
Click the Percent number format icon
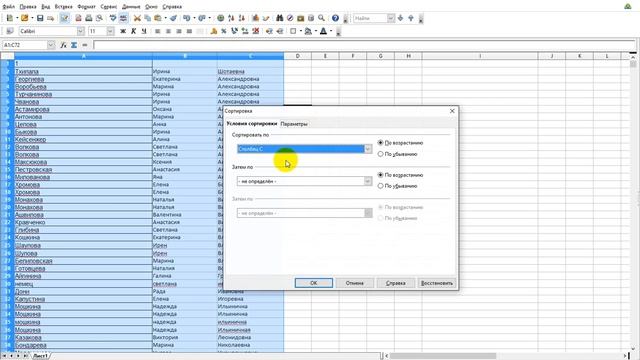coord(224,31)
